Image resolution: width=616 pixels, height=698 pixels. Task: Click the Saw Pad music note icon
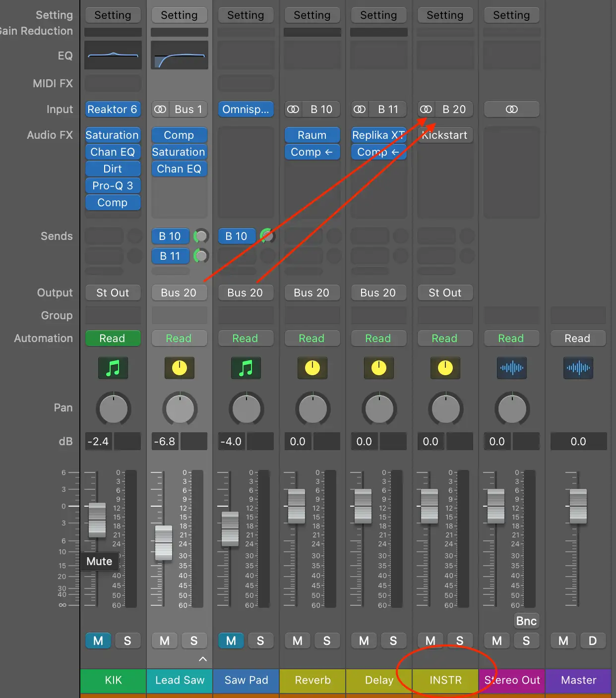[x=246, y=368]
